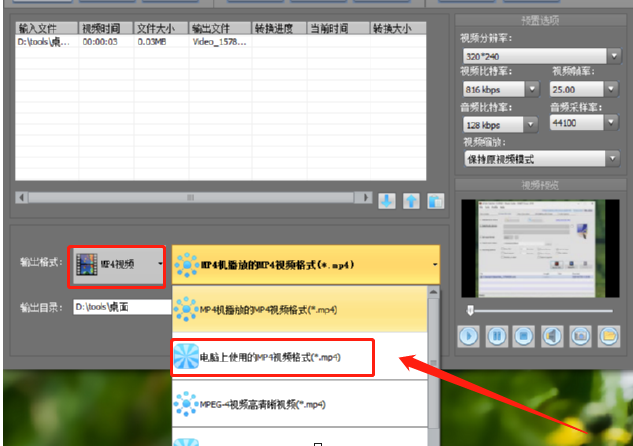Click the 00:00:03 duration cell

pos(100,42)
